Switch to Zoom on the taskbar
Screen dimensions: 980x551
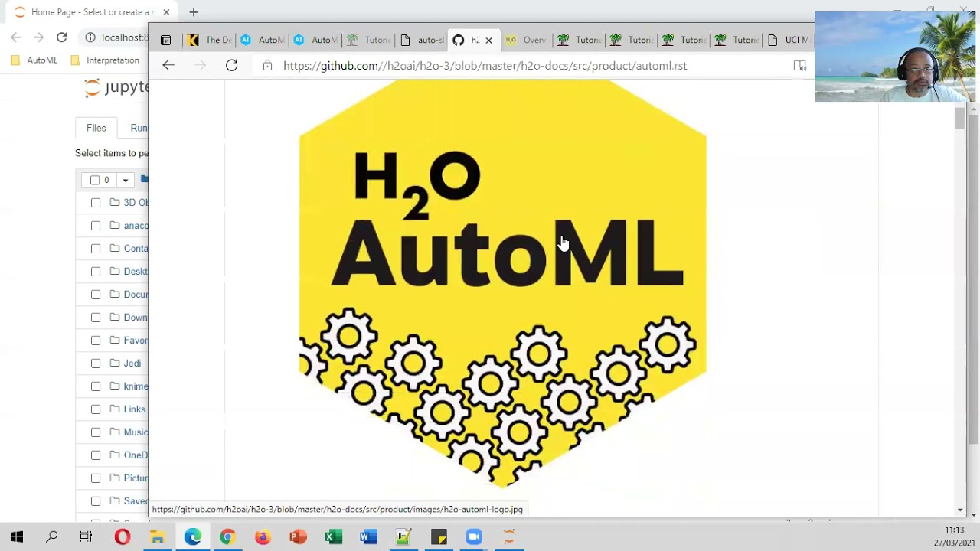click(474, 537)
